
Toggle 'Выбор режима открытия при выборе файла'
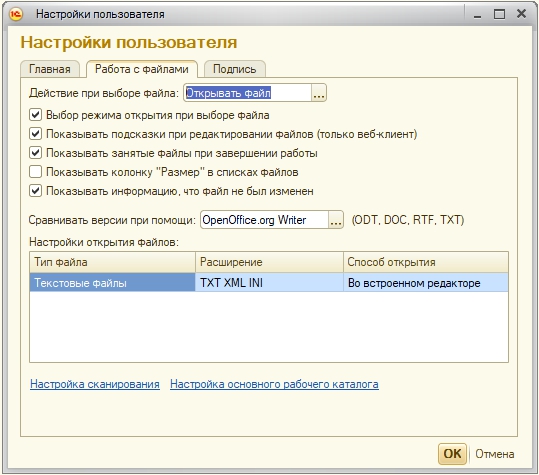point(35,115)
